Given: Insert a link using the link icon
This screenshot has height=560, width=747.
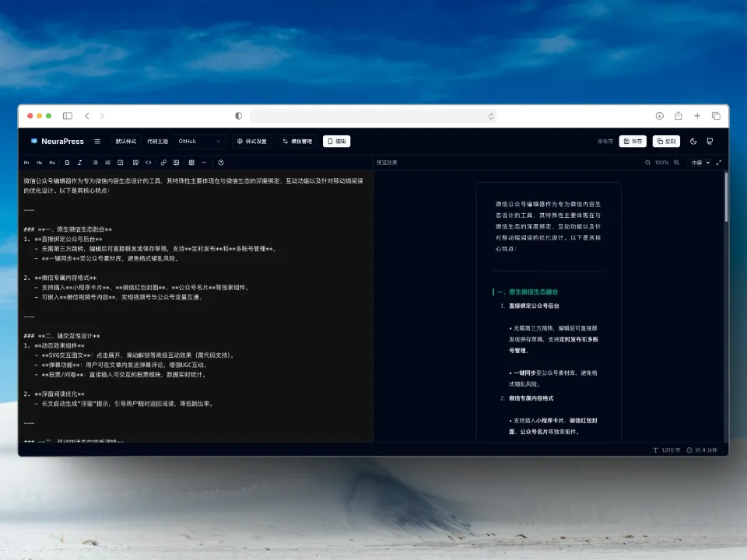Looking at the screenshot, I should click(x=163, y=163).
